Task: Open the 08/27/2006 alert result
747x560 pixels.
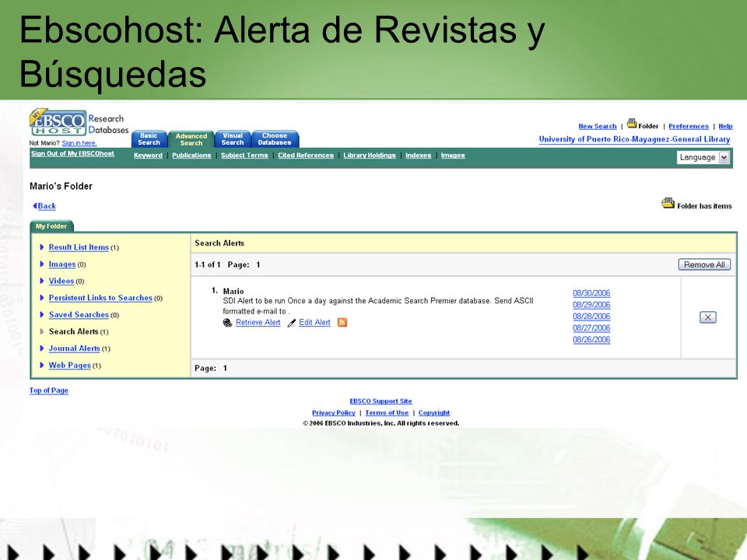Action: tap(591, 328)
